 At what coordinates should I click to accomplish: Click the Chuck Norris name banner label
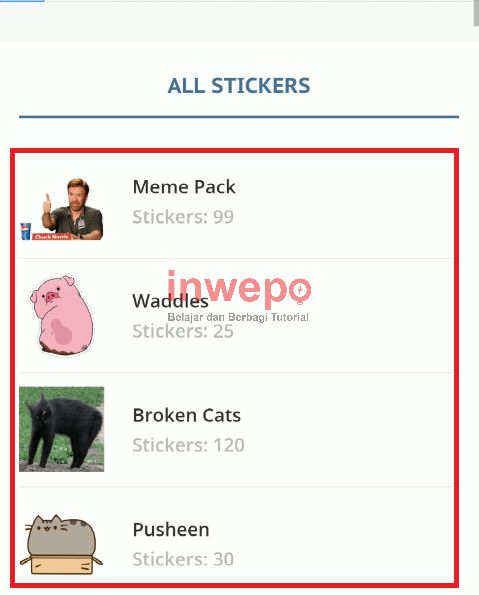pyautogui.click(x=52, y=236)
